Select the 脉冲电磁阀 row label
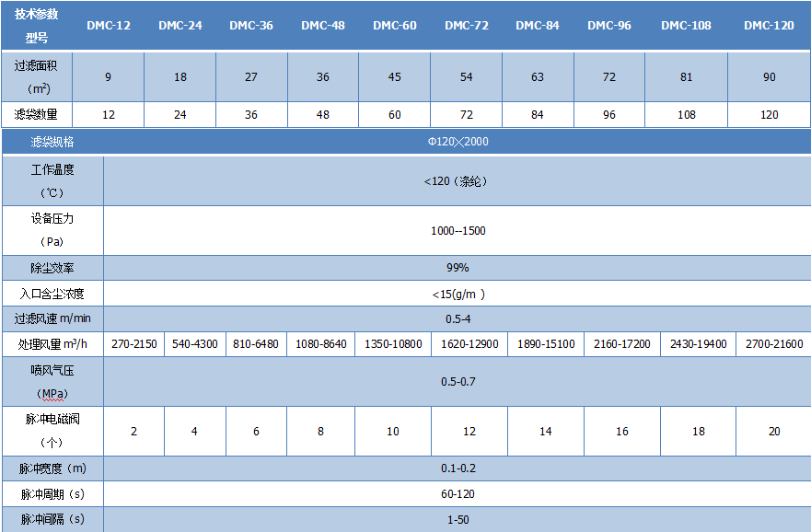Screen dimensions: 811x532 coord(52,431)
